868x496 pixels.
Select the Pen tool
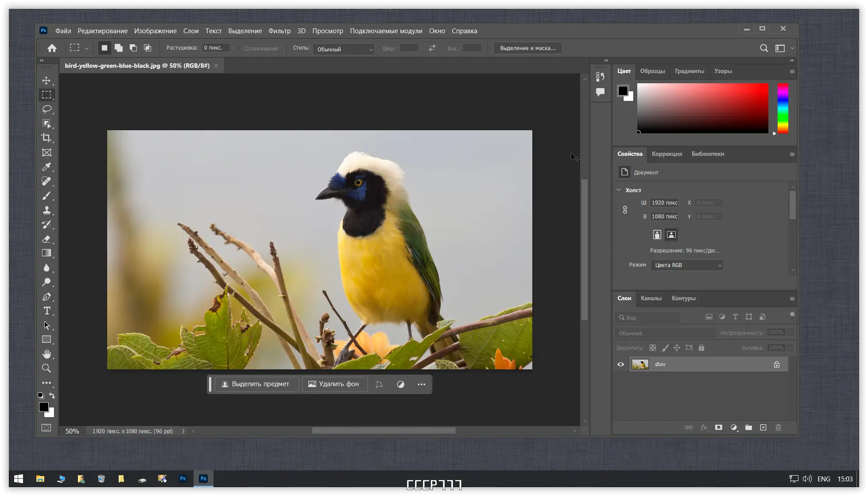click(x=46, y=297)
